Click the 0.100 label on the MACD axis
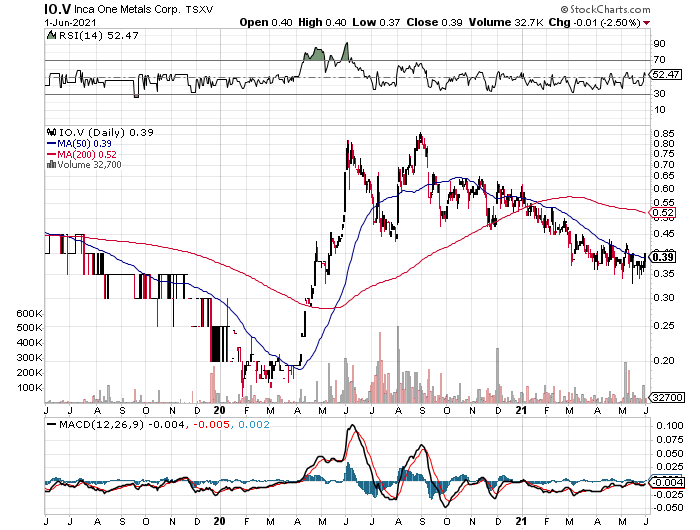The height and width of the screenshot is (530, 700). pos(670,426)
